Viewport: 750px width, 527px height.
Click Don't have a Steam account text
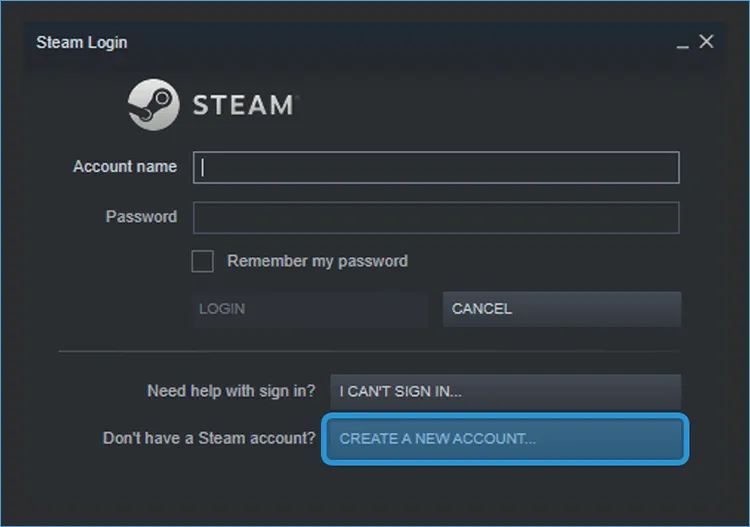coord(209,438)
